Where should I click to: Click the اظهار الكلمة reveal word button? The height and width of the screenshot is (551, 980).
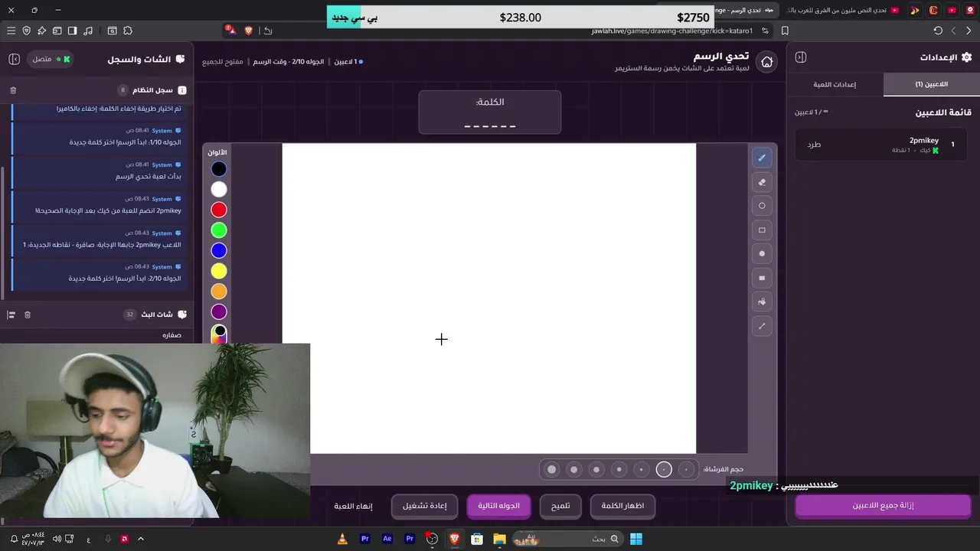pyautogui.click(x=622, y=506)
